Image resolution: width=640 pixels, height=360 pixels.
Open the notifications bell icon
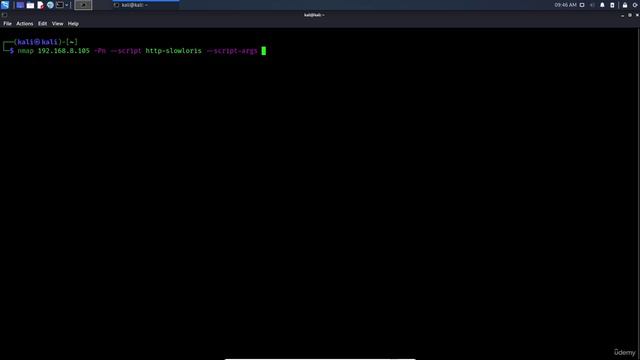602,5
